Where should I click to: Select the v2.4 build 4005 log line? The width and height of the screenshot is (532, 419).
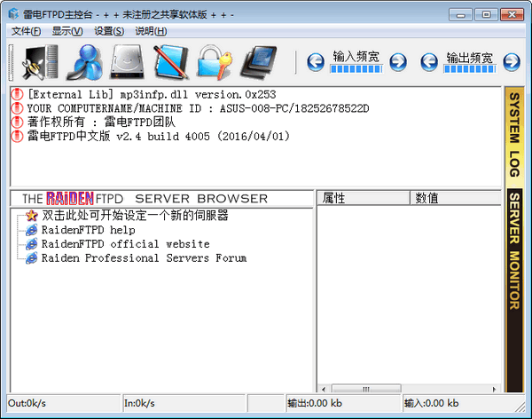(159, 136)
